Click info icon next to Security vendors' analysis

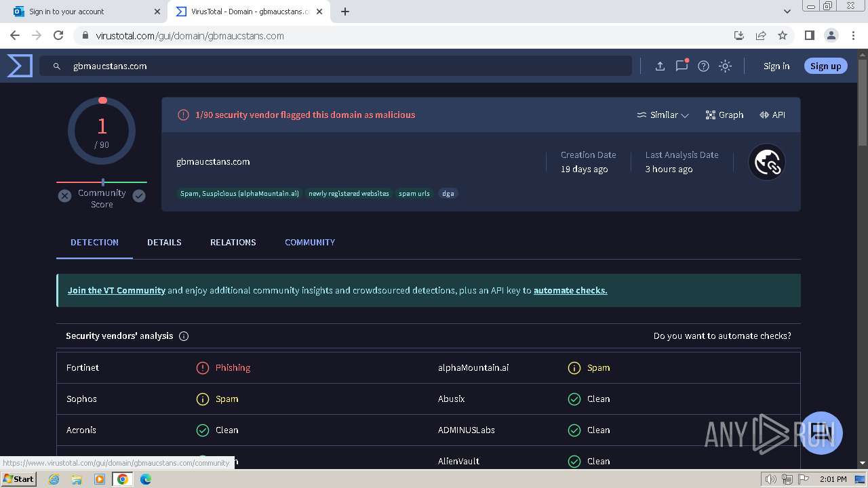184,336
